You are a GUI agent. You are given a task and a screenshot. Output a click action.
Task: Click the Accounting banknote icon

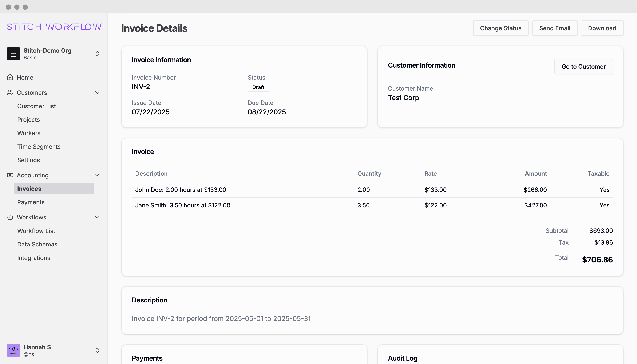[10, 175]
